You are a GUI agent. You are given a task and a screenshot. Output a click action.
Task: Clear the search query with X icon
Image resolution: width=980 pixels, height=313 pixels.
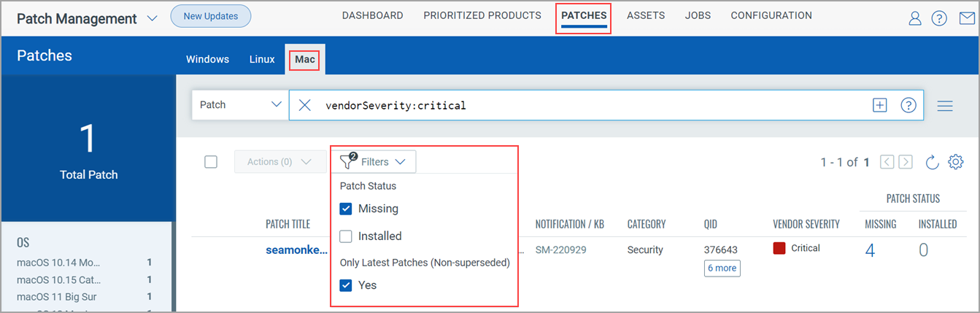pos(305,106)
